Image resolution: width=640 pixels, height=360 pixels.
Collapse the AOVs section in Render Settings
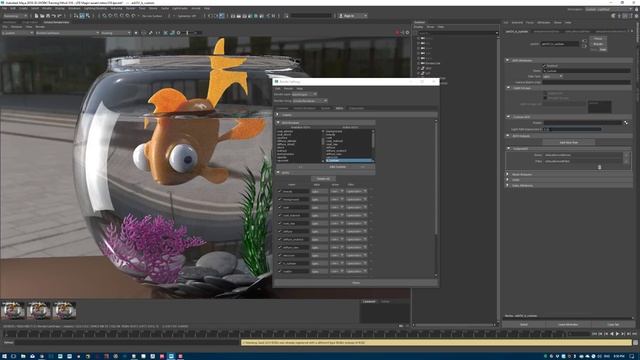pos(278,173)
